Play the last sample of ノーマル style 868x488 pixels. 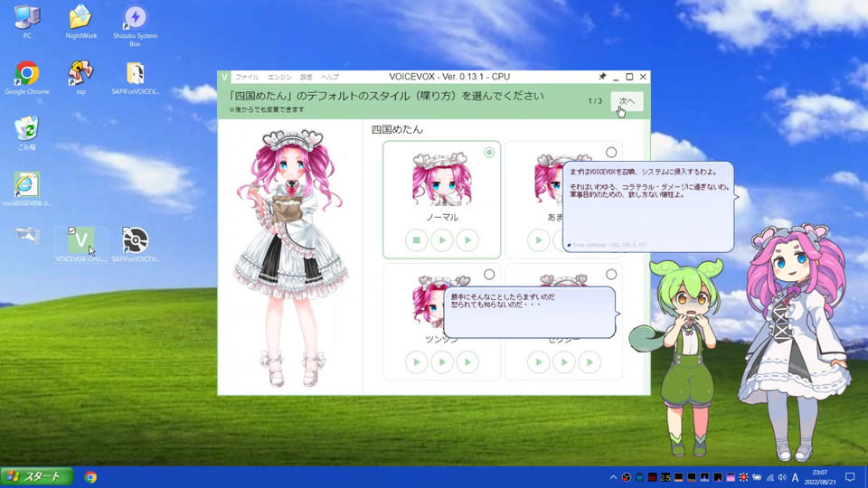pyautogui.click(x=467, y=240)
